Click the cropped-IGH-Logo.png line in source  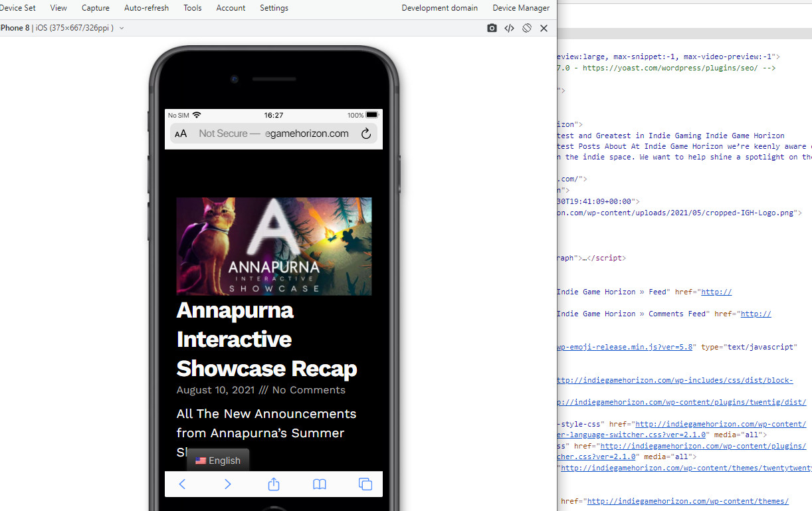coord(679,213)
